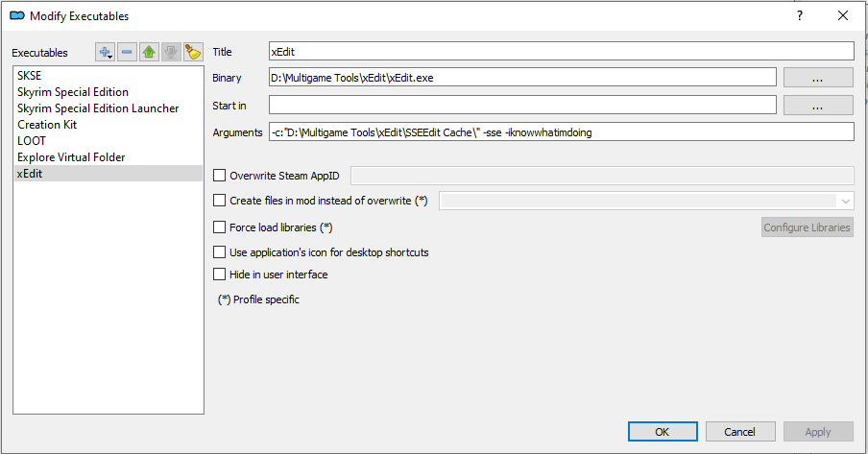Move selected executable up with green arrow
This screenshot has width=868, height=454.
tap(149, 52)
